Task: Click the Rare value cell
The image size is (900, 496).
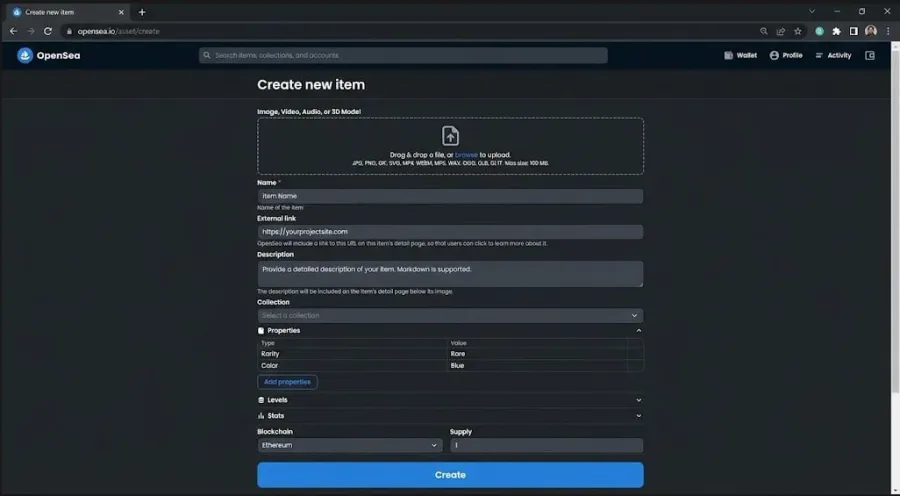Action: point(537,354)
